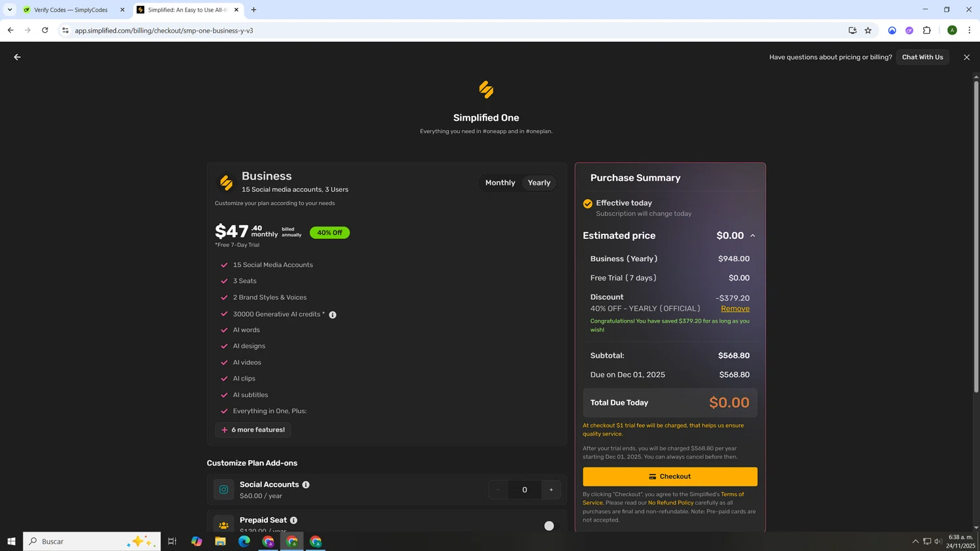Viewport: 980px width, 551px height.
Task: Click the address bar URL
Action: click(164, 30)
